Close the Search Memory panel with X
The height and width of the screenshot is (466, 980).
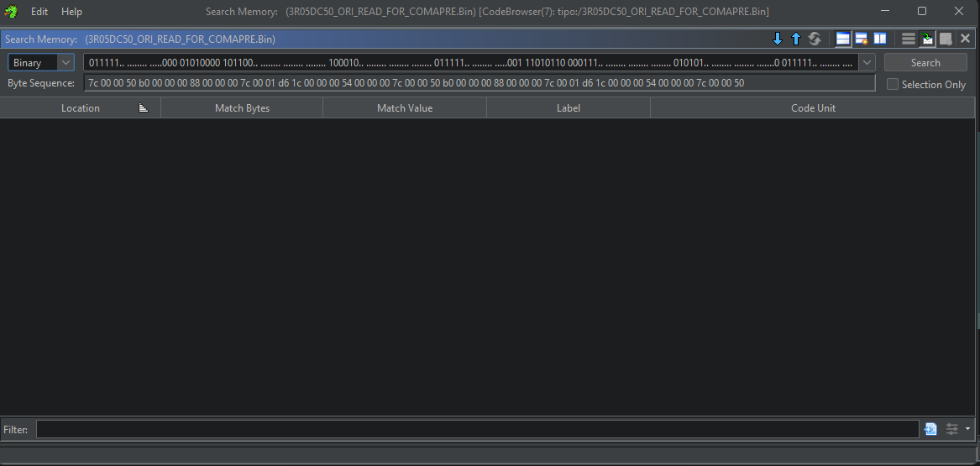click(x=965, y=39)
